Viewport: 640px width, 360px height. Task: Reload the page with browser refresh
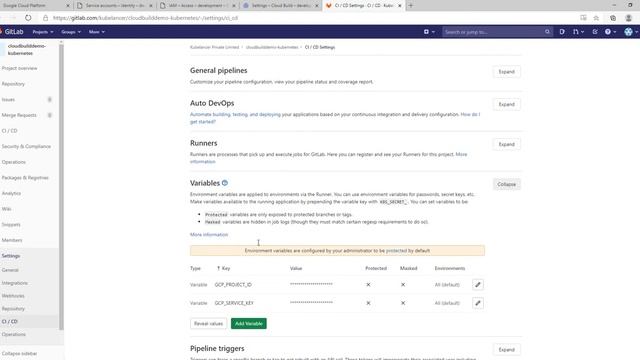click(x=28, y=18)
